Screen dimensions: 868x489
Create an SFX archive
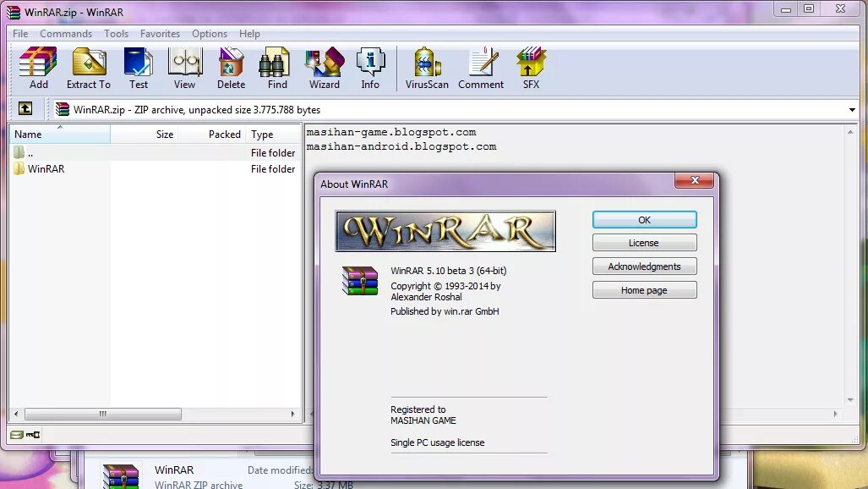531,68
